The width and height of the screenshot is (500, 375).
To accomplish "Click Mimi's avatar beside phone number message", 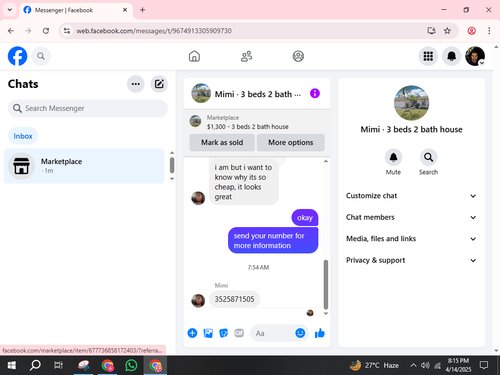I will coord(198,300).
